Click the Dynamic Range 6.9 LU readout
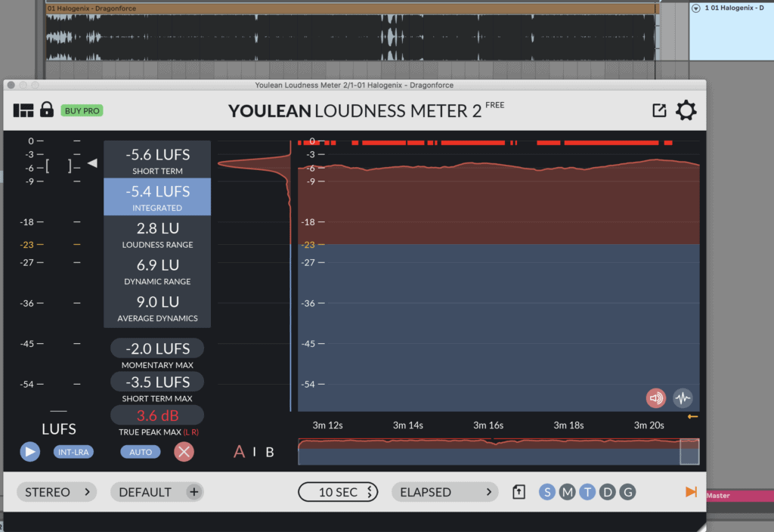Screen dimensions: 774x532 tap(157, 271)
